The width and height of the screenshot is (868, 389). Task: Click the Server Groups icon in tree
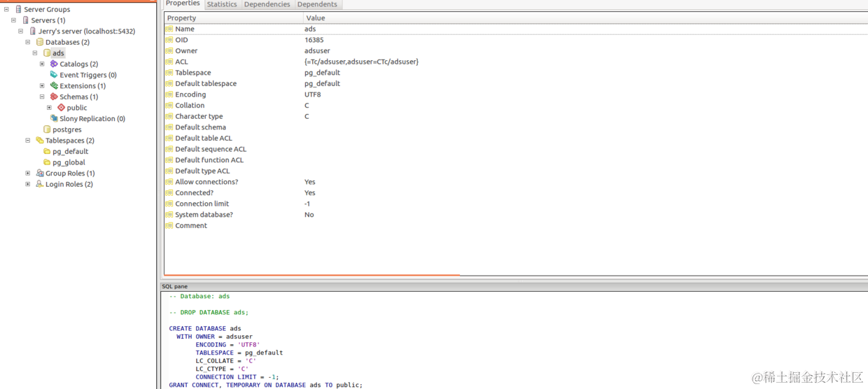point(18,9)
